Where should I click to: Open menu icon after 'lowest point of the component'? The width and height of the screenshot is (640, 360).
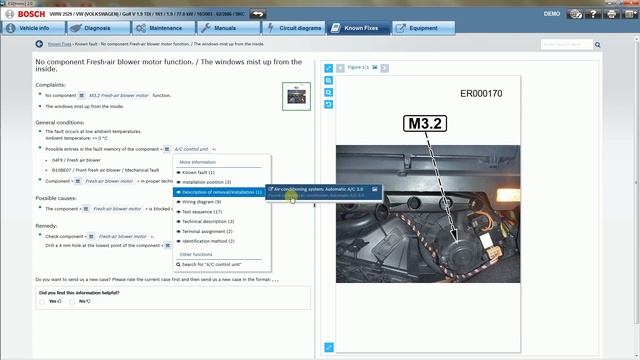point(167,246)
